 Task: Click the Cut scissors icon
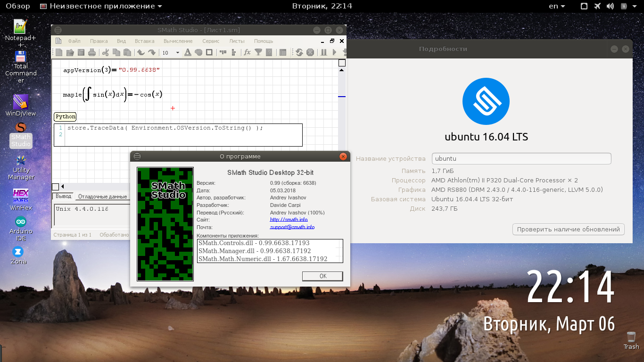[106, 52]
